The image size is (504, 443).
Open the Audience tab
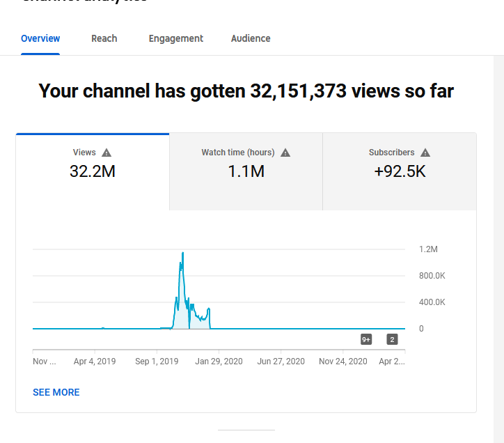pos(251,38)
